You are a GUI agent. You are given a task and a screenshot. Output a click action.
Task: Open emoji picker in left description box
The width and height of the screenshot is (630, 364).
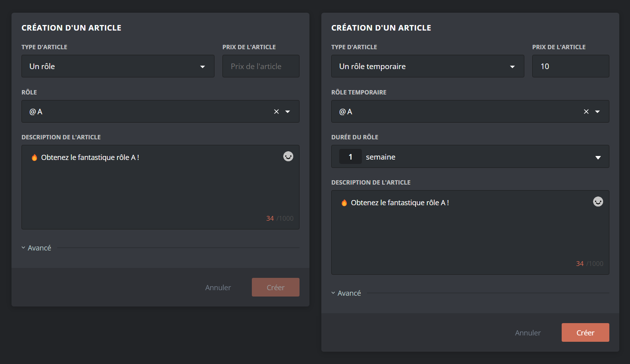[x=288, y=156]
